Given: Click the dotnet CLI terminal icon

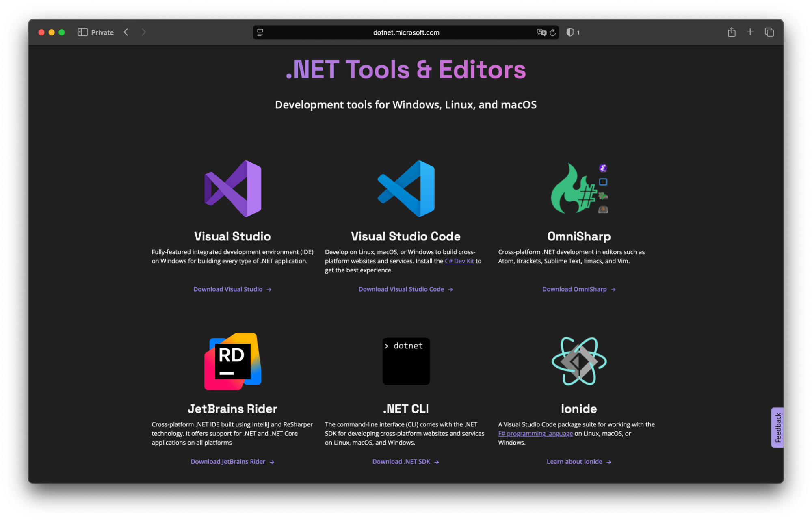Looking at the screenshot, I should coord(406,361).
